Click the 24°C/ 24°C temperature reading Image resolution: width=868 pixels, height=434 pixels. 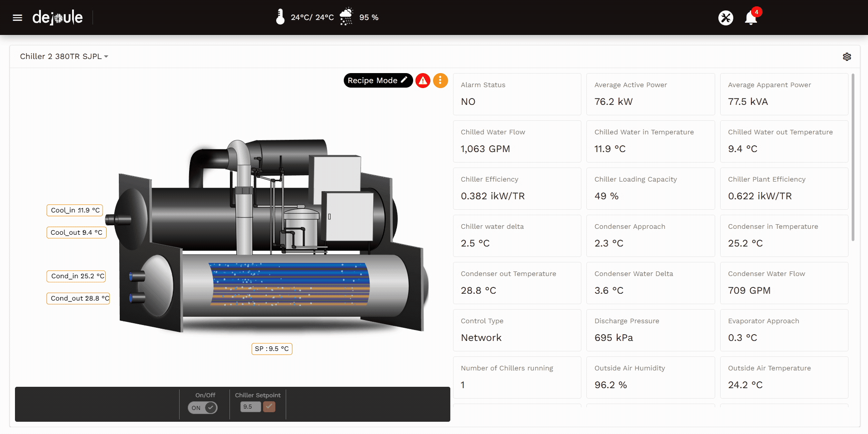click(x=312, y=17)
